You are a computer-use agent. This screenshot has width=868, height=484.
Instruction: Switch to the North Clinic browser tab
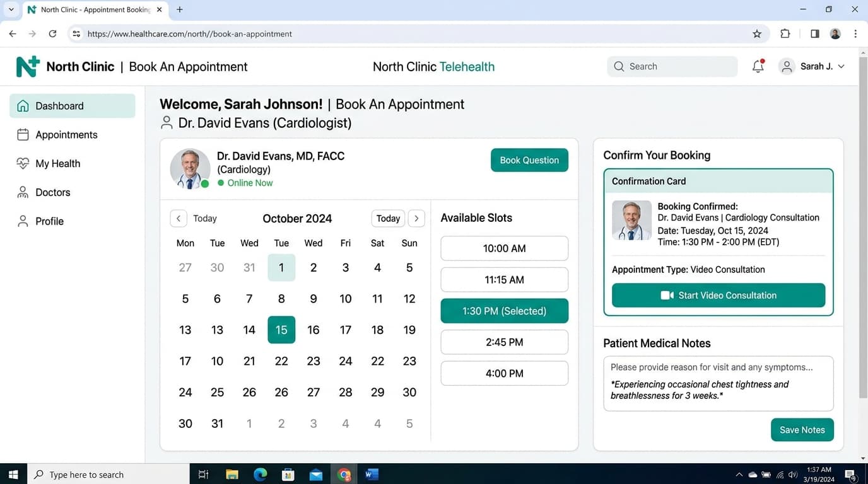click(95, 10)
